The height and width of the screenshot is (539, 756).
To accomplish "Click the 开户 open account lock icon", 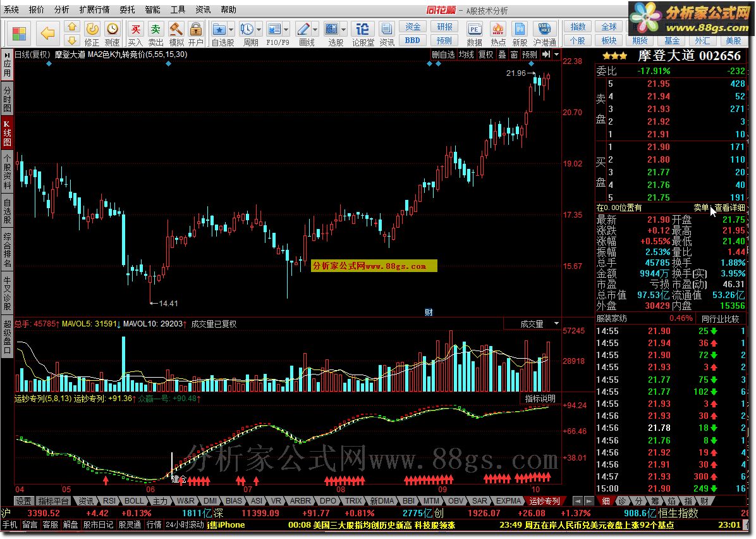I will pos(196,34).
